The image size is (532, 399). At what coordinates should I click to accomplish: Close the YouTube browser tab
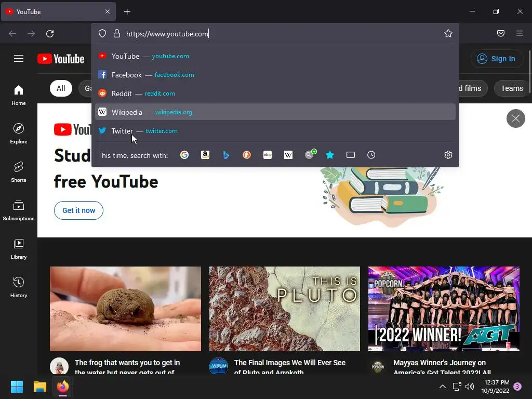(108, 11)
